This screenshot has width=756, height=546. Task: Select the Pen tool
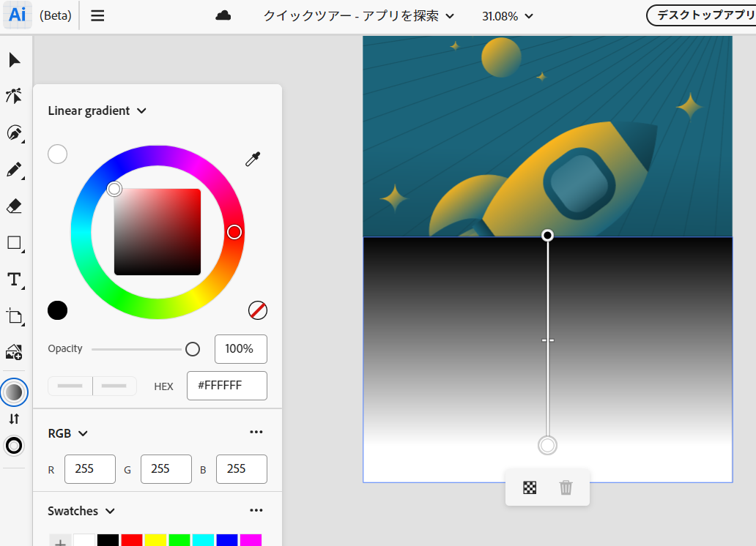tap(14, 133)
